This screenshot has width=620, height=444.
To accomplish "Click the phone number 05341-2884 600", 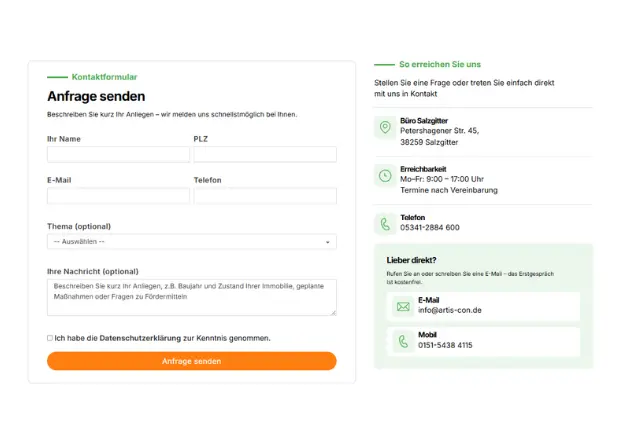I will click(x=430, y=227).
